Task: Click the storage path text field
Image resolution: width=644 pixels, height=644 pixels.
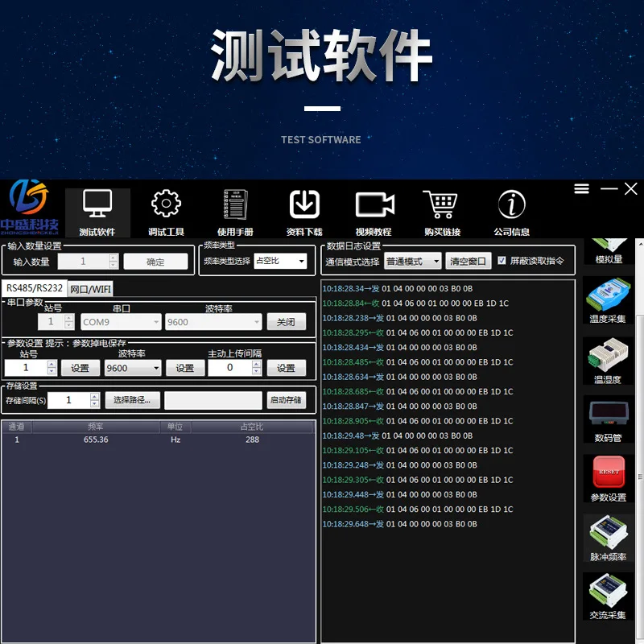Action: tap(213, 400)
